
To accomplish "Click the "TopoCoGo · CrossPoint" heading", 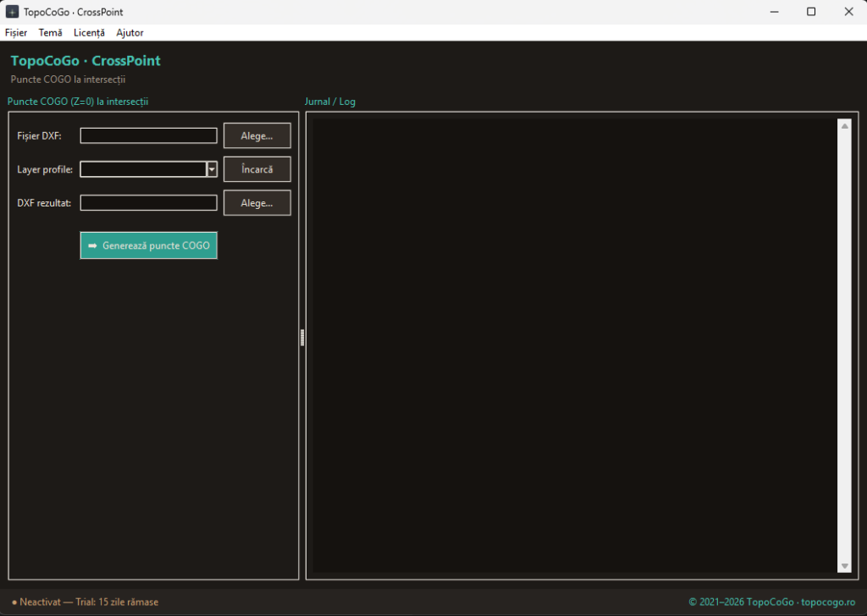I will point(86,61).
